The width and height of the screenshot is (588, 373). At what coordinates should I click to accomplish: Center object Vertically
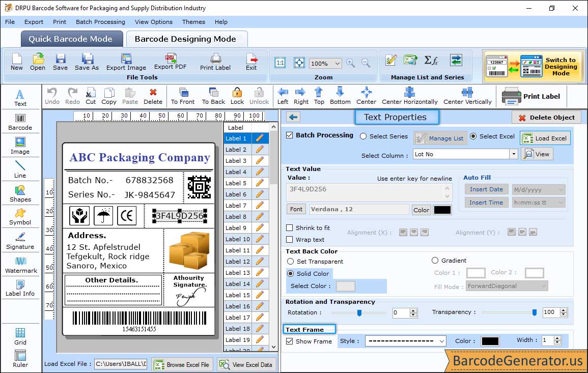[x=467, y=96]
